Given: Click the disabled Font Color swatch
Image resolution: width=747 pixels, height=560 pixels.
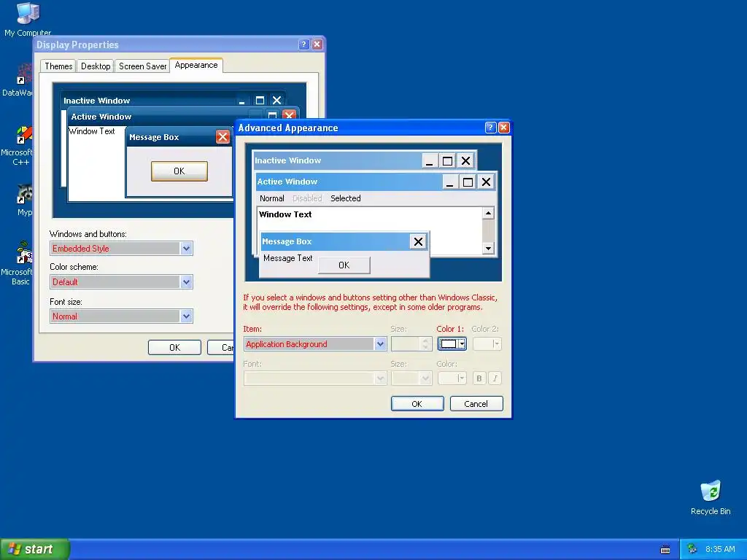Looking at the screenshot, I should [452, 378].
